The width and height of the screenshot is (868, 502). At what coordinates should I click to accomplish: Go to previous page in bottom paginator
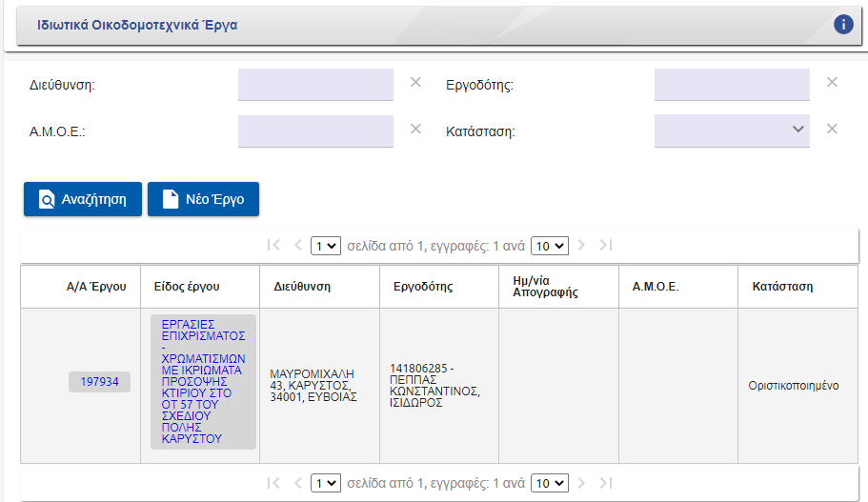tap(297, 482)
